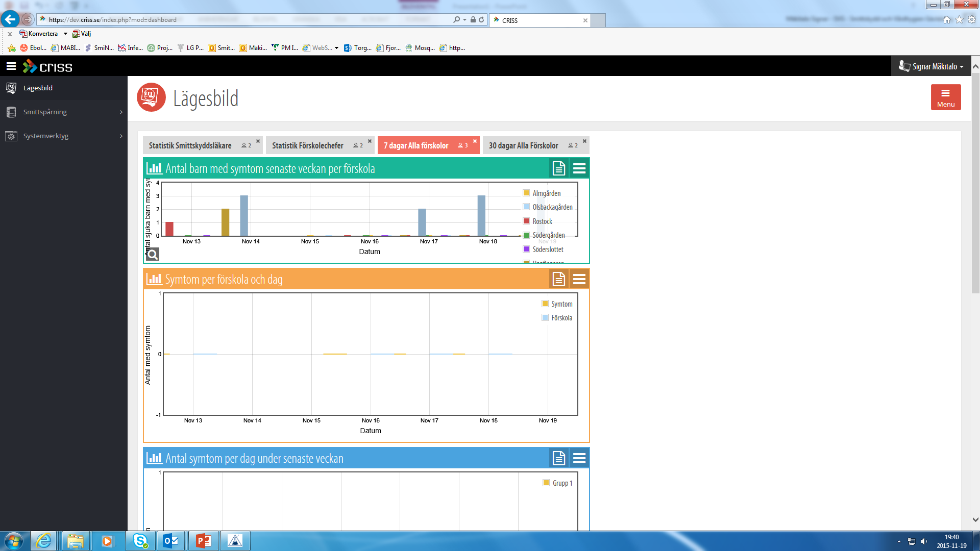Open the Torg... bookmark

pos(358,48)
